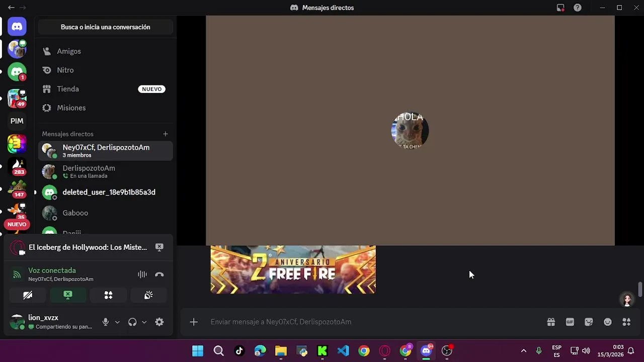Toggle camera on in voice panel
This screenshot has height=362, width=644.
pos(28,295)
